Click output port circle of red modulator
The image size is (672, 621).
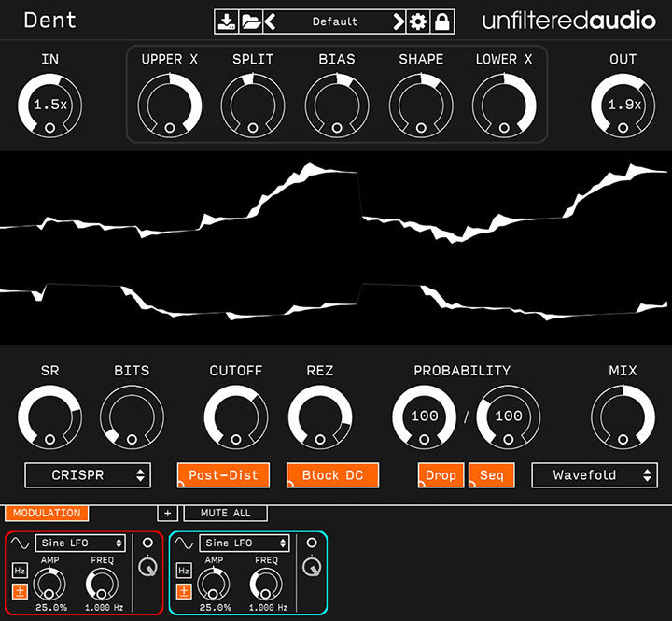[147, 543]
